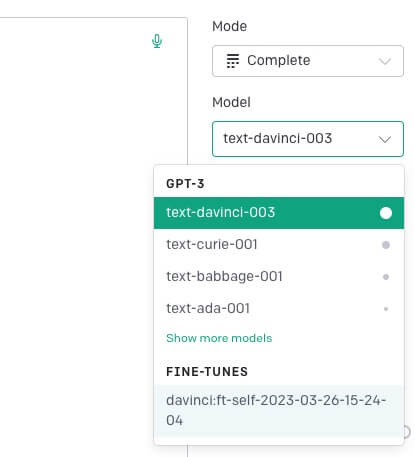Choose text-curie-001 model option
The width and height of the screenshot is (415, 457).
tap(279, 245)
